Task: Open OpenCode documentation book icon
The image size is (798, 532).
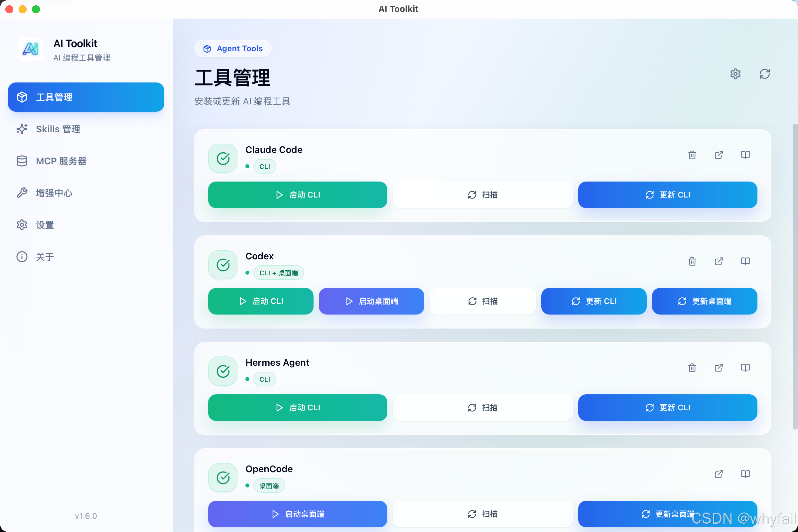Action: coord(745,474)
